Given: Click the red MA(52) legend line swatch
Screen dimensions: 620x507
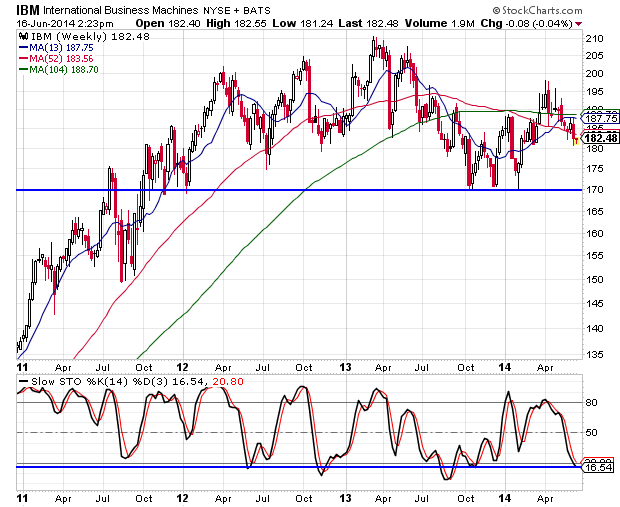Looking at the screenshot, I should click(23, 59).
